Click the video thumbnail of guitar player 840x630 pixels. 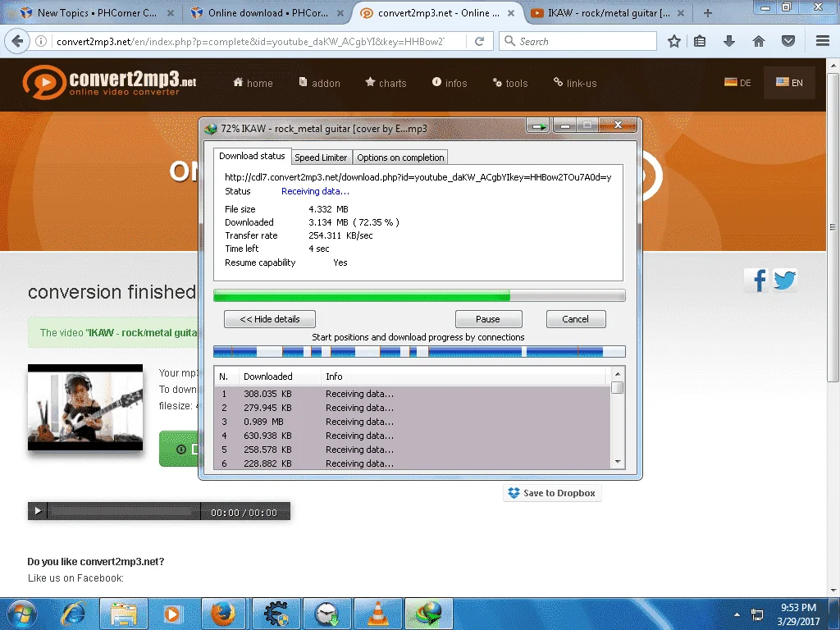[85, 407]
